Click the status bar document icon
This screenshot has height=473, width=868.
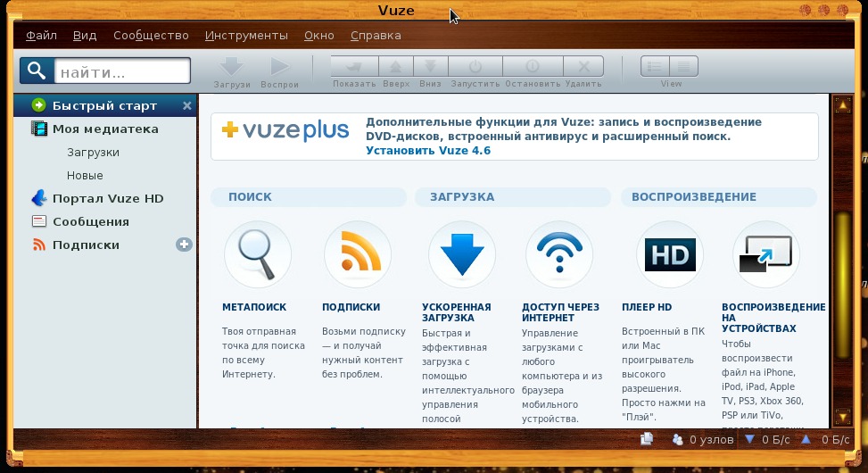coord(647,439)
